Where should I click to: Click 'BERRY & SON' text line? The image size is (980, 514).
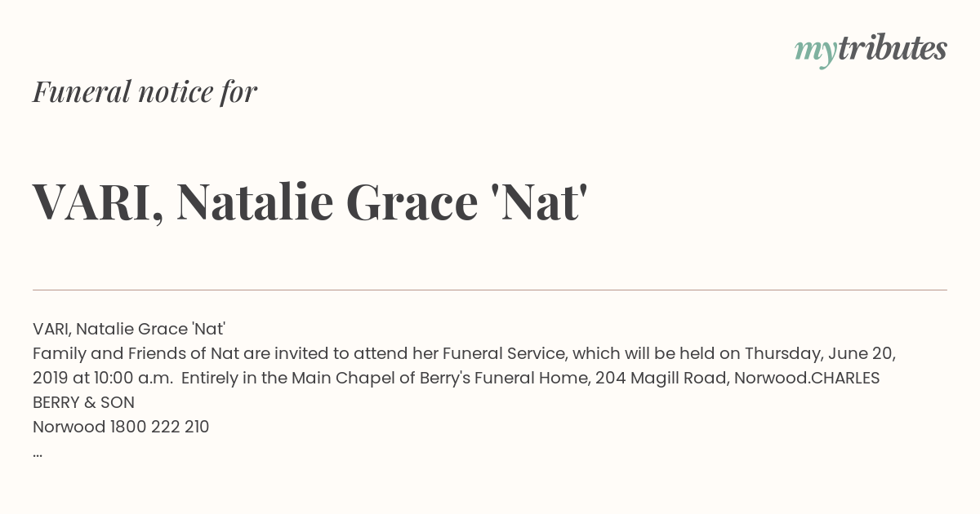pos(83,402)
